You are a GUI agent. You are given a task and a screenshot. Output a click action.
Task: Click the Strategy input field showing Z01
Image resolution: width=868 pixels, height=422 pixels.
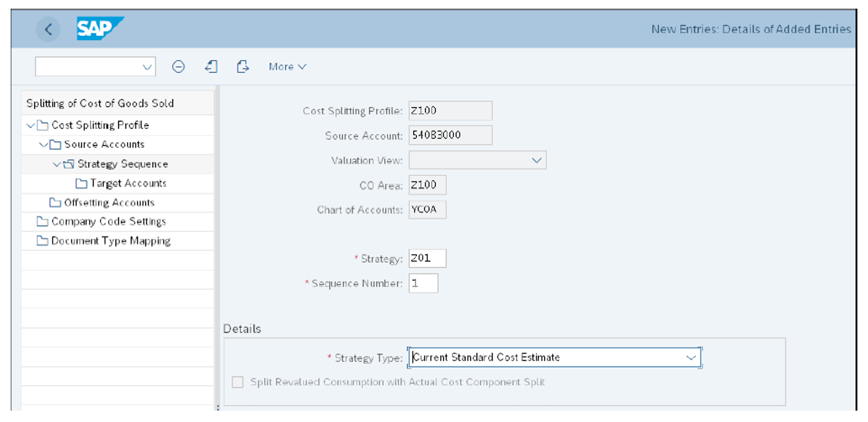pos(427,258)
